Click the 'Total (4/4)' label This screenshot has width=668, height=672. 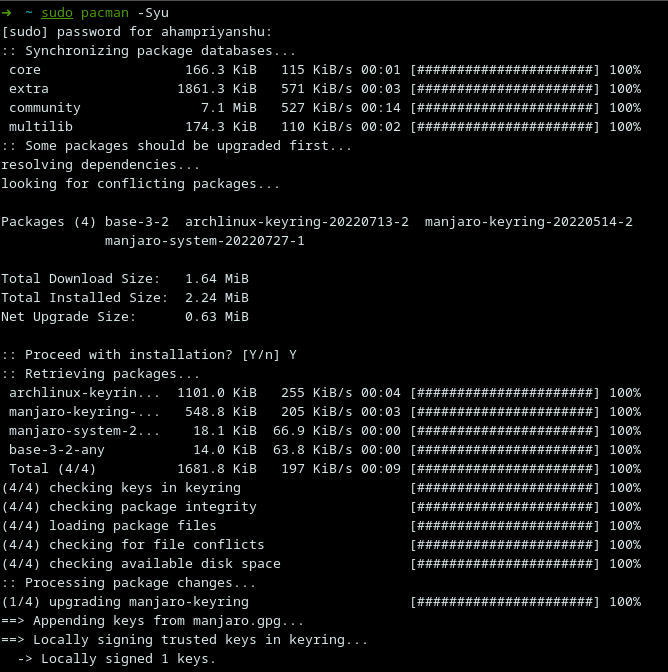click(52, 469)
